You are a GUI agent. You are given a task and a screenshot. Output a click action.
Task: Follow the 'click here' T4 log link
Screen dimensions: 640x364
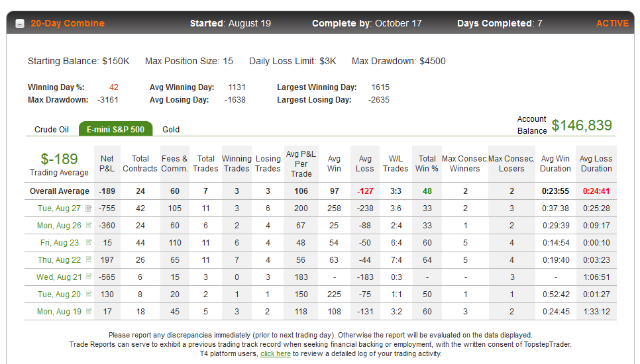click(276, 353)
